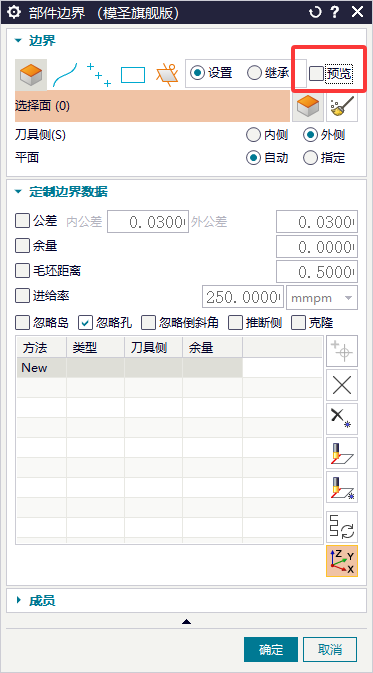Click the 外公差 value field

coord(317,221)
